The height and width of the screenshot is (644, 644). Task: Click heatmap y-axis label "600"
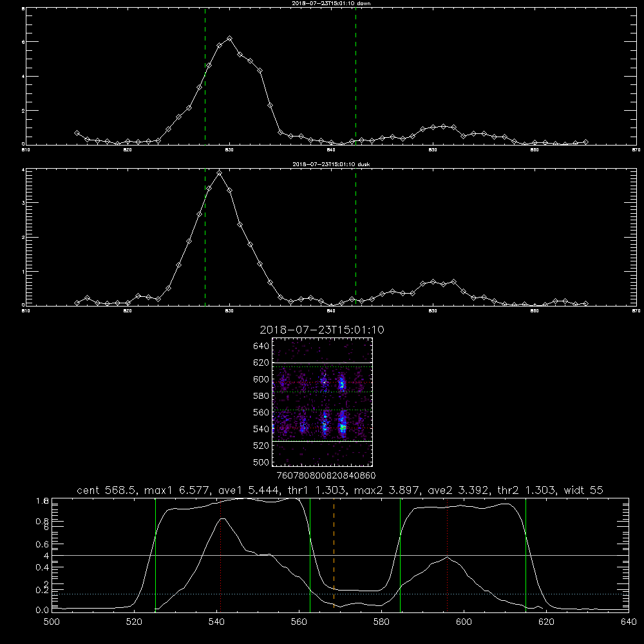(x=261, y=379)
